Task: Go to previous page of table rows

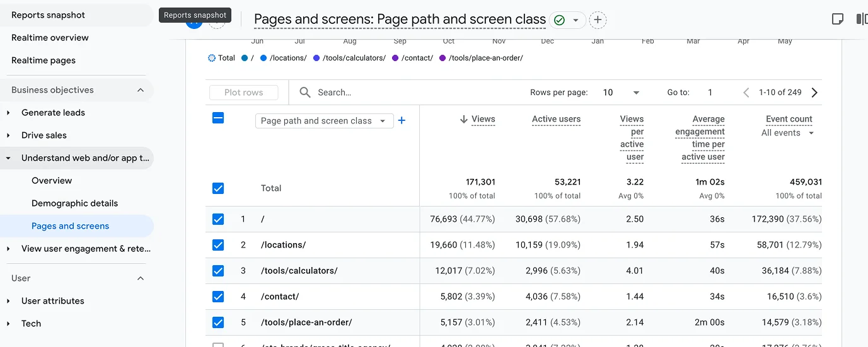Action: (746, 93)
